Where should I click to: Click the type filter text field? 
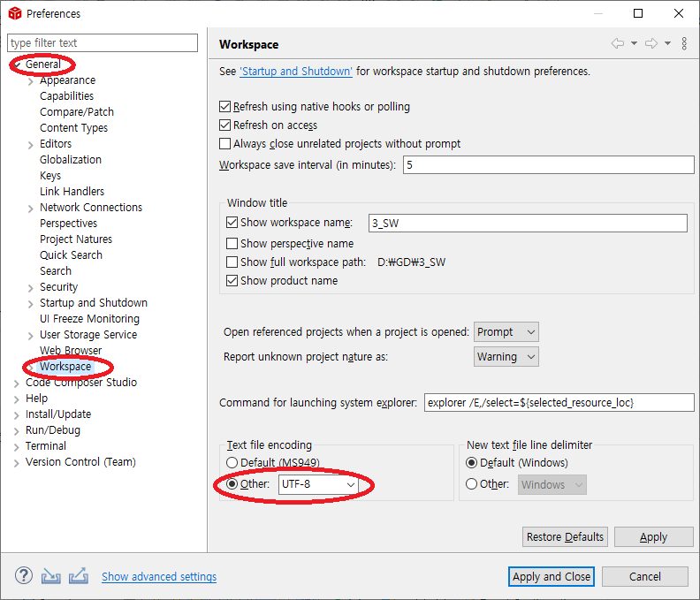point(103,42)
